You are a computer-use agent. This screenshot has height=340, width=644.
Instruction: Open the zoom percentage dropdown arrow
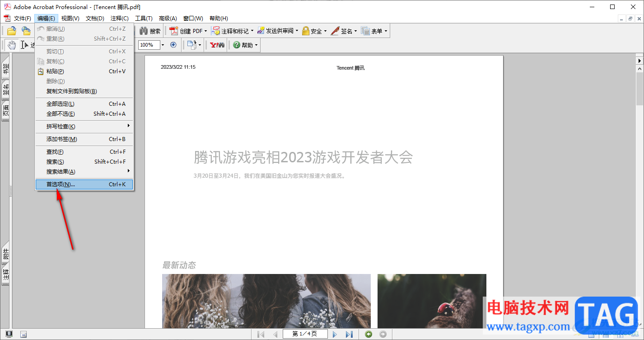pyautogui.click(x=163, y=45)
